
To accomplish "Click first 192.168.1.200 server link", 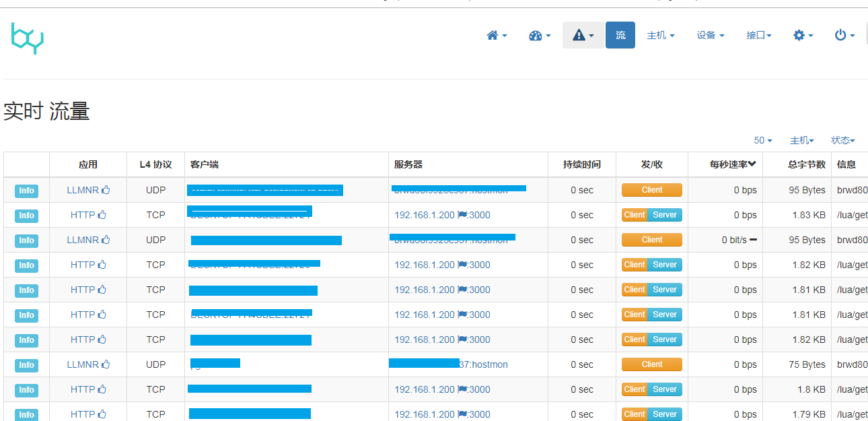I will point(425,216).
